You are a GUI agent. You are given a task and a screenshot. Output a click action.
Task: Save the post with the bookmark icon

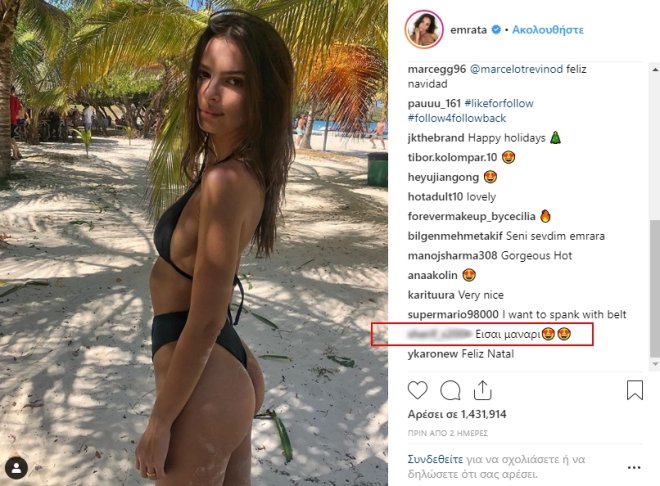point(635,390)
